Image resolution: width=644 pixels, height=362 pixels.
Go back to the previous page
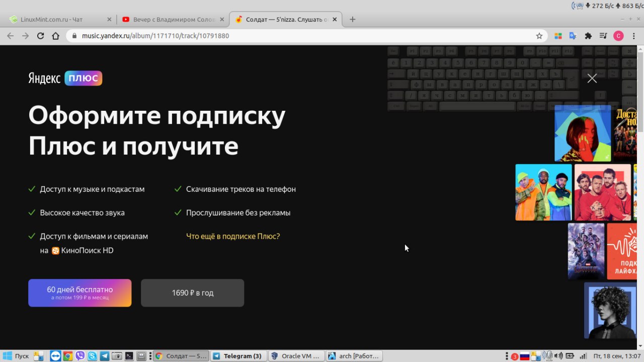click(10, 36)
